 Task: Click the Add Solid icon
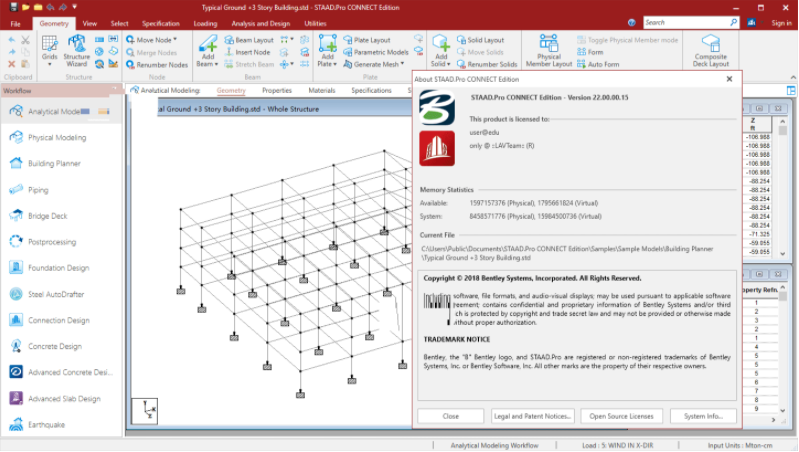pos(441,46)
